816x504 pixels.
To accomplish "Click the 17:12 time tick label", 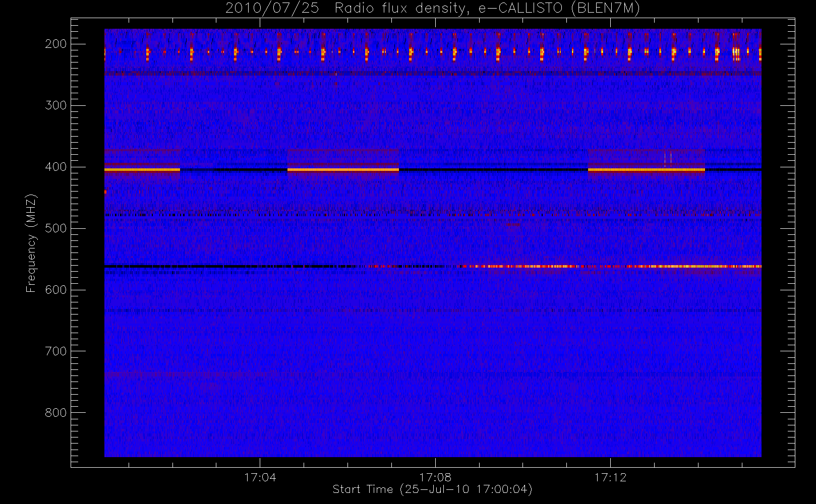I will (610, 477).
